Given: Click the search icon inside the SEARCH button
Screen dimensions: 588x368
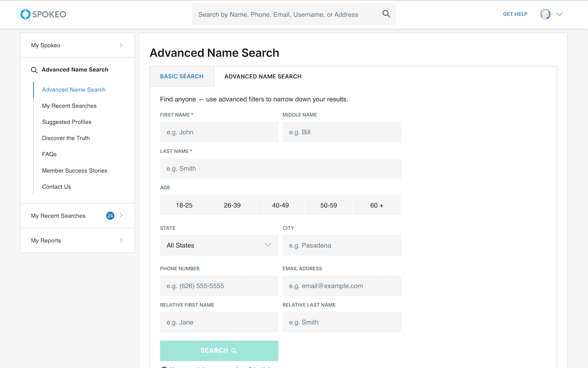Looking at the screenshot, I should pyautogui.click(x=233, y=351).
